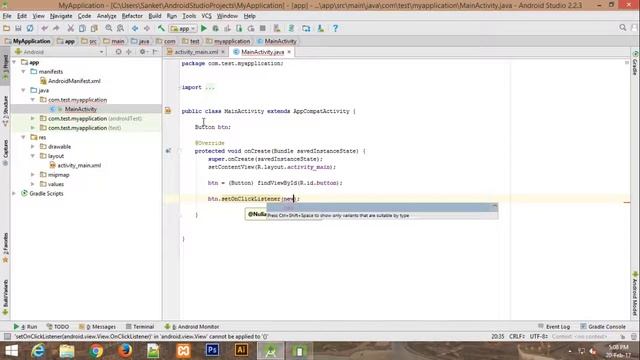This screenshot has width=640, height=360.
Task: Navigate forward with the toolbar arrow
Action: point(147,28)
